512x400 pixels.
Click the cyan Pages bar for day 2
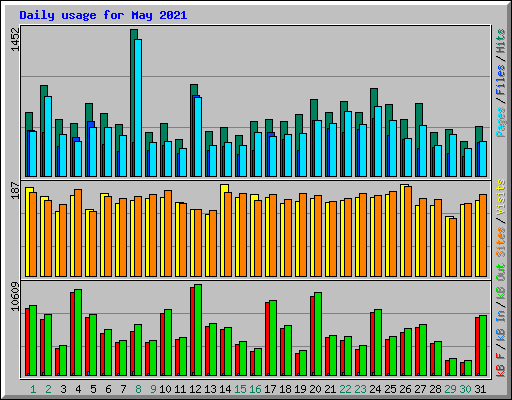click(x=48, y=137)
